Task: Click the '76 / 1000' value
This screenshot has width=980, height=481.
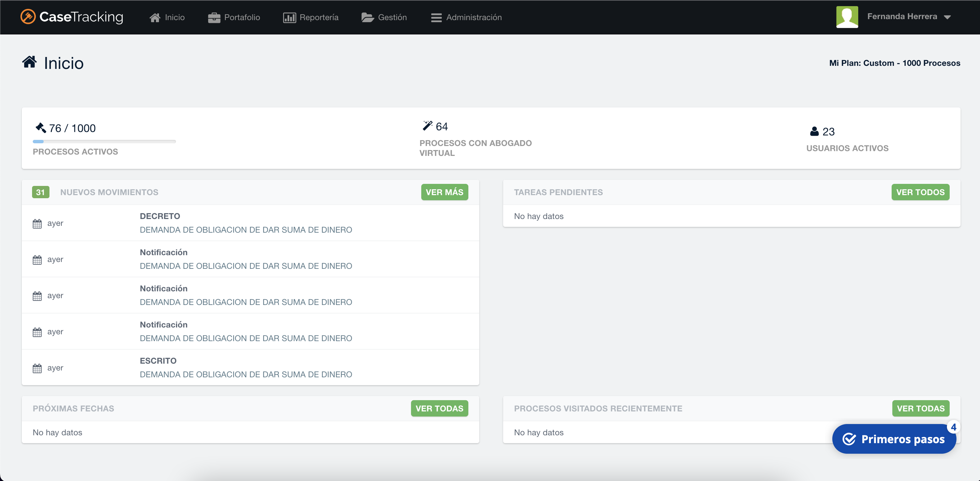Action: pos(72,128)
